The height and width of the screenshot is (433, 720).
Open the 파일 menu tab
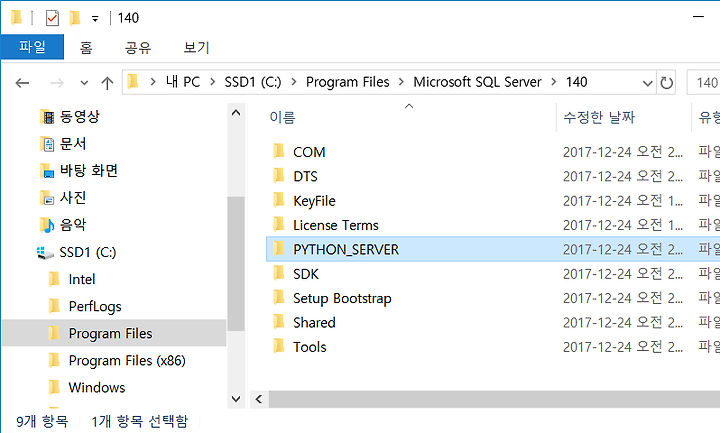pos(32,47)
